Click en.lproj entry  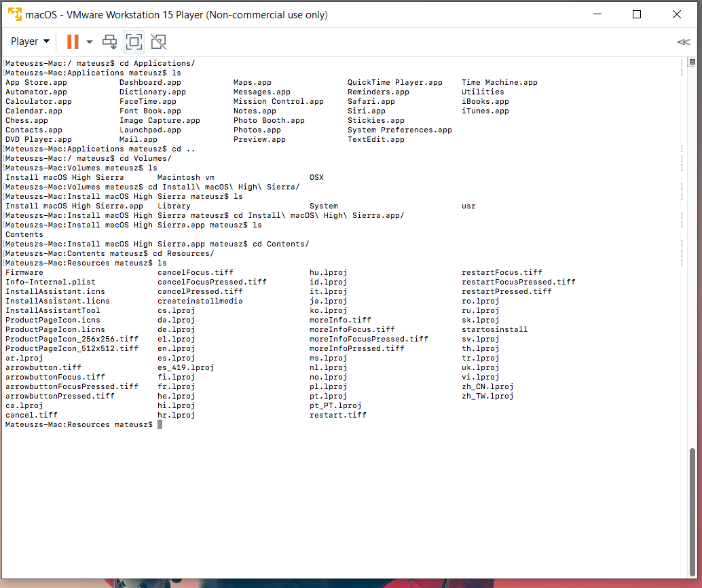pyautogui.click(x=177, y=348)
